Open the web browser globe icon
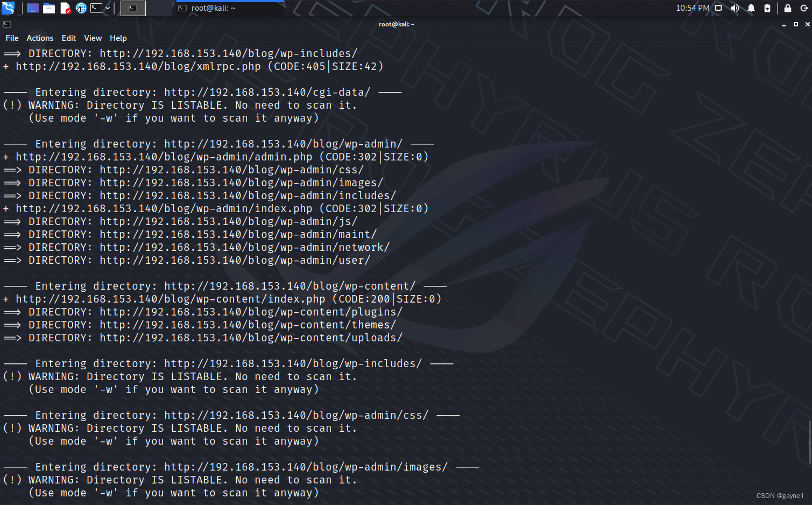Viewport: 812px width, 505px height. [81, 8]
